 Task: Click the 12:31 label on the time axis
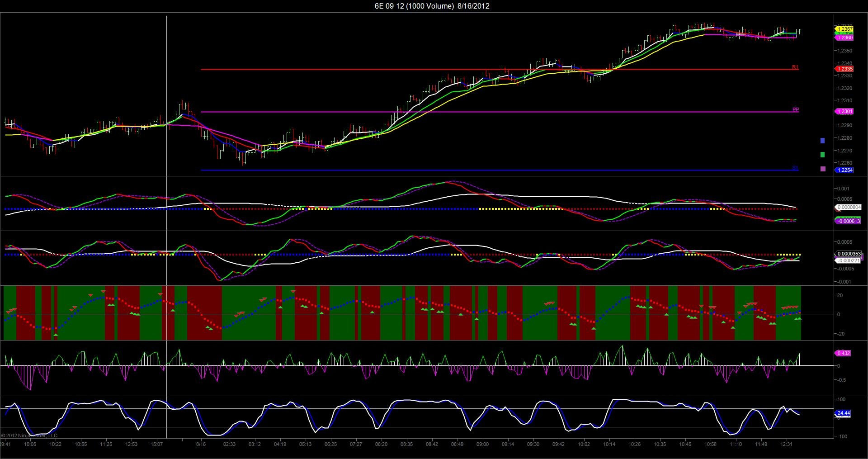point(786,444)
